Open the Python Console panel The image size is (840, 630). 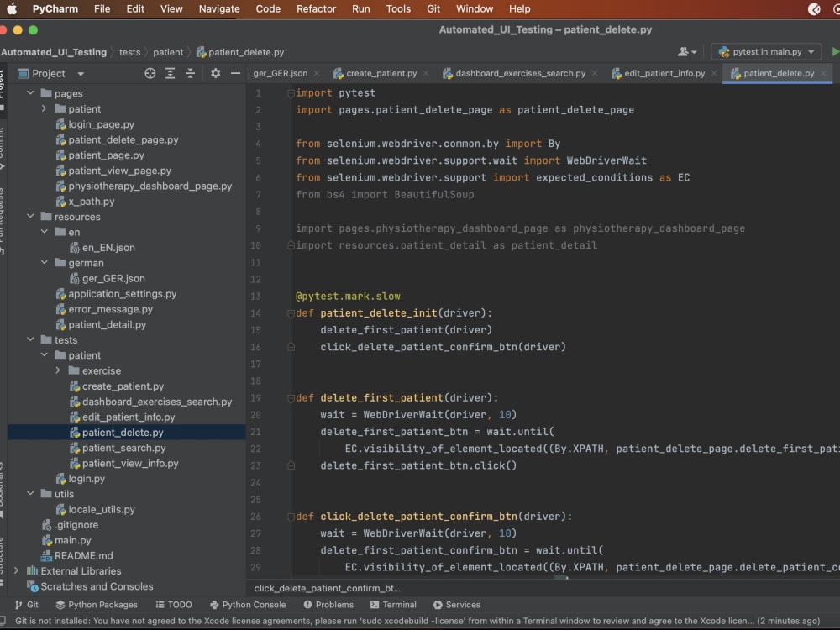point(249,604)
